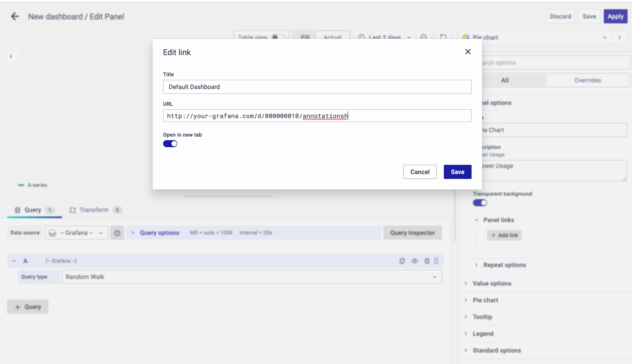Select the Overrides tab
The width and height of the screenshot is (632, 364).
(x=587, y=80)
